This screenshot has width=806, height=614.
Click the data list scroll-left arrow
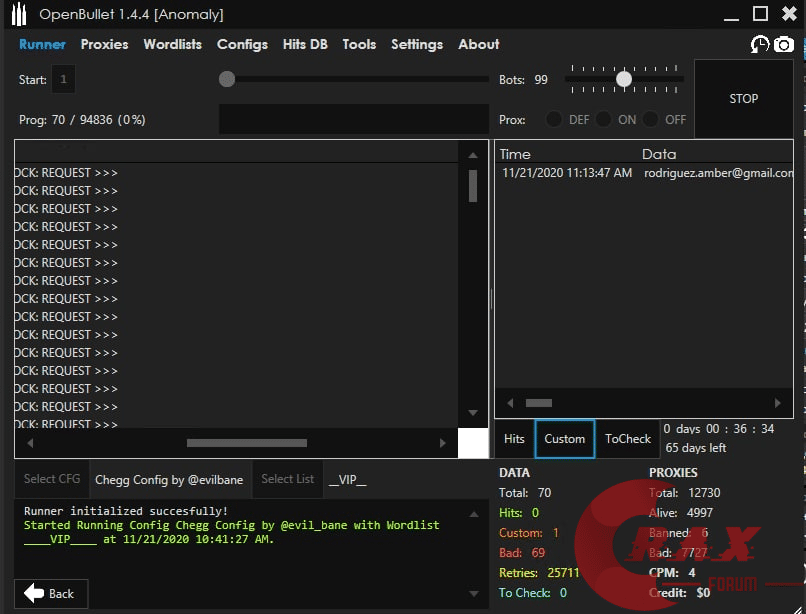pos(511,403)
